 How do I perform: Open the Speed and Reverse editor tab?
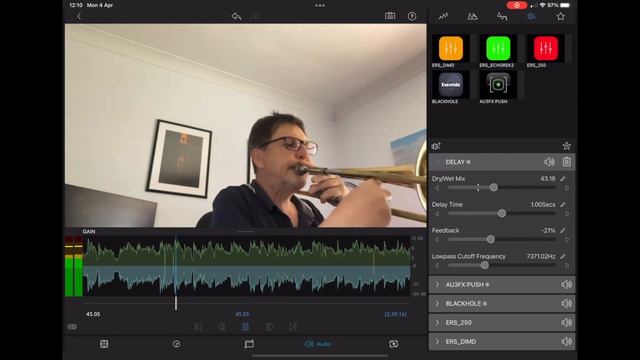(176, 344)
